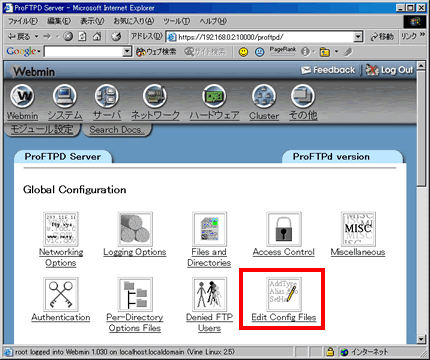
Task: Click the page scrollbar up arrow
Action: 421,65
